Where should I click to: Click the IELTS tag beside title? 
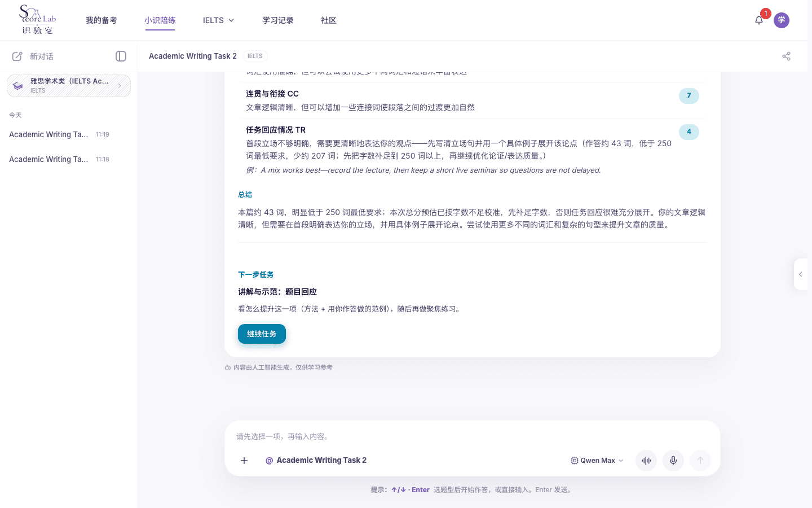tap(255, 56)
